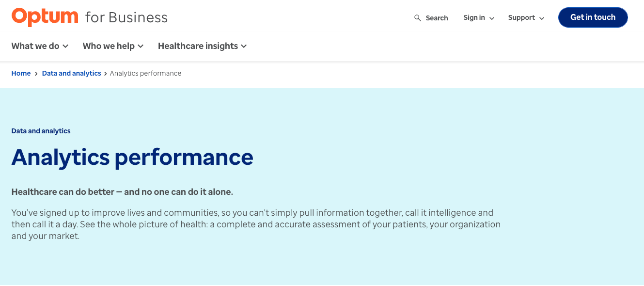The image size is (644, 286).
Task: Click the Optum logo
Action: (45, 17)
